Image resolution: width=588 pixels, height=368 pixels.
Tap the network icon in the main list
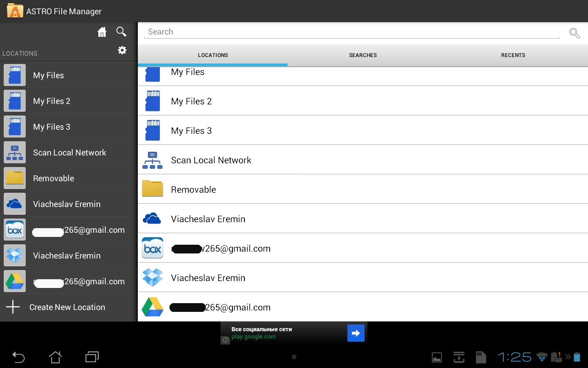click(153, 160)
